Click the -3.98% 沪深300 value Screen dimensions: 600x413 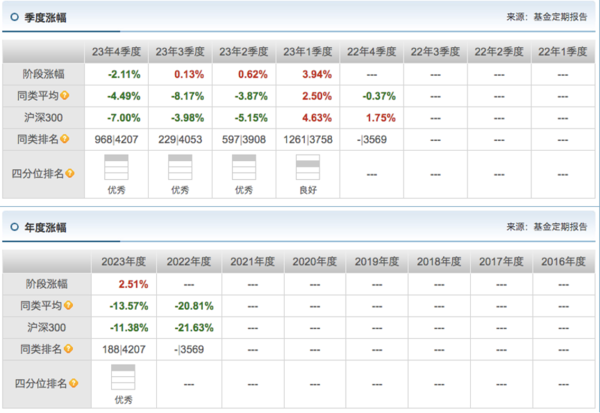(x=188, y=118)
